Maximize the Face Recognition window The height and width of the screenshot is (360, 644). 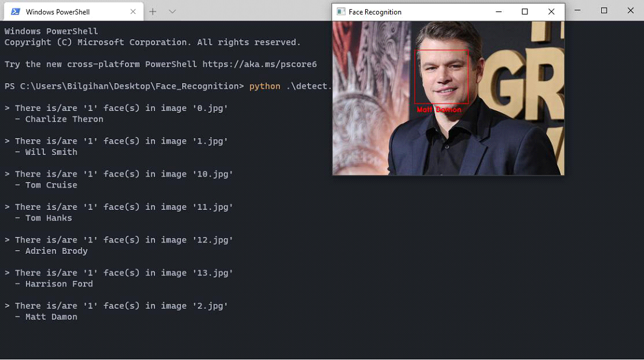tap(525, 12)
